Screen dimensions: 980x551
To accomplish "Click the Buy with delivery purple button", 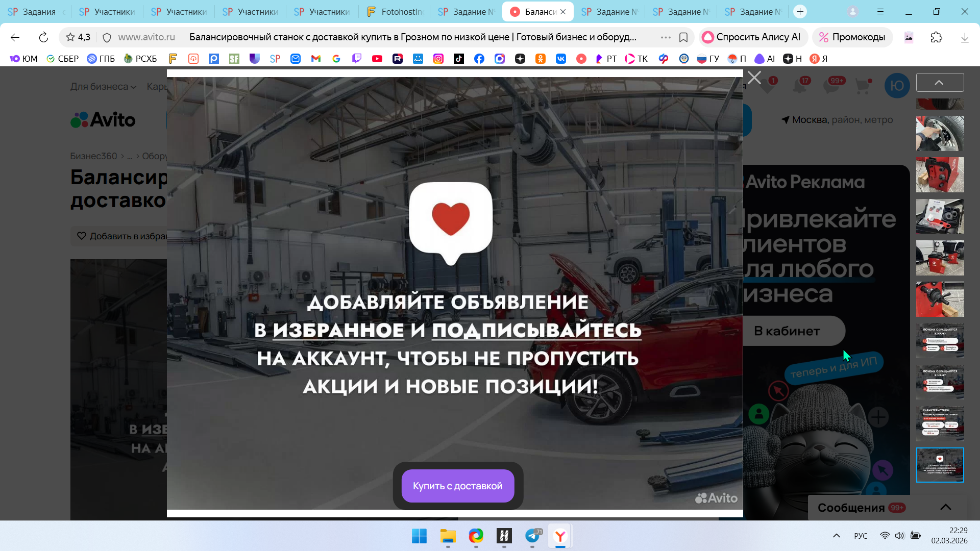I will (x=457, y=486).
